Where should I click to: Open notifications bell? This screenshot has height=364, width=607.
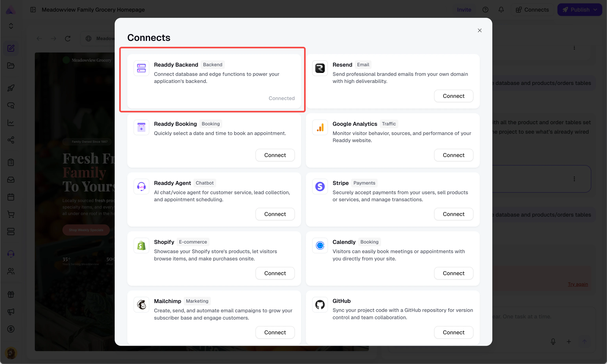(x=501, y=10)
